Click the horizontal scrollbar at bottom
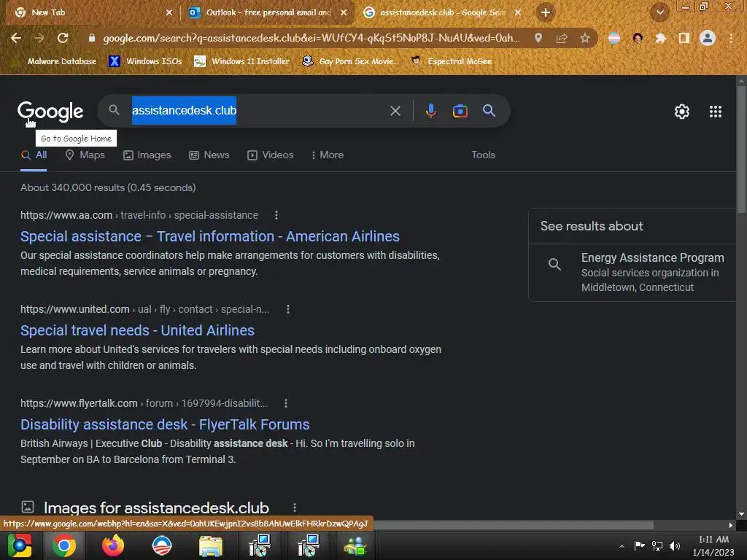This screenshot has width=747, height=560. coord(513,525)
